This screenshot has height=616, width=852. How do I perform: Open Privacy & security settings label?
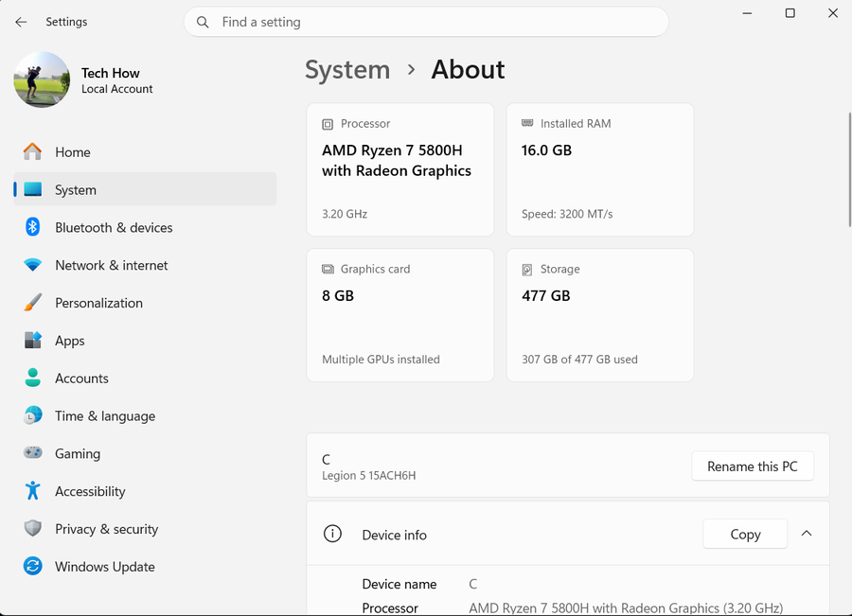click(106, 529)
